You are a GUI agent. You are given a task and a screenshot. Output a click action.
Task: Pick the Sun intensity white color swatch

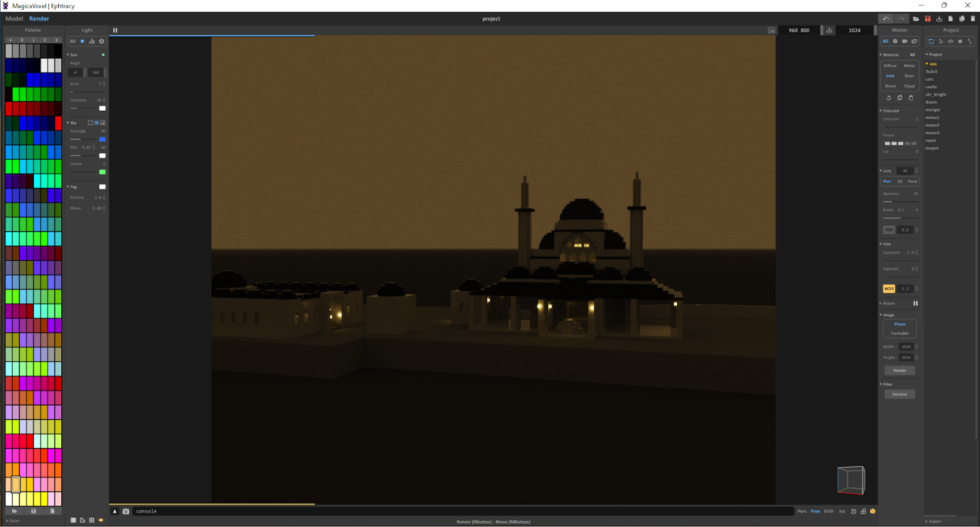point(102,108)
